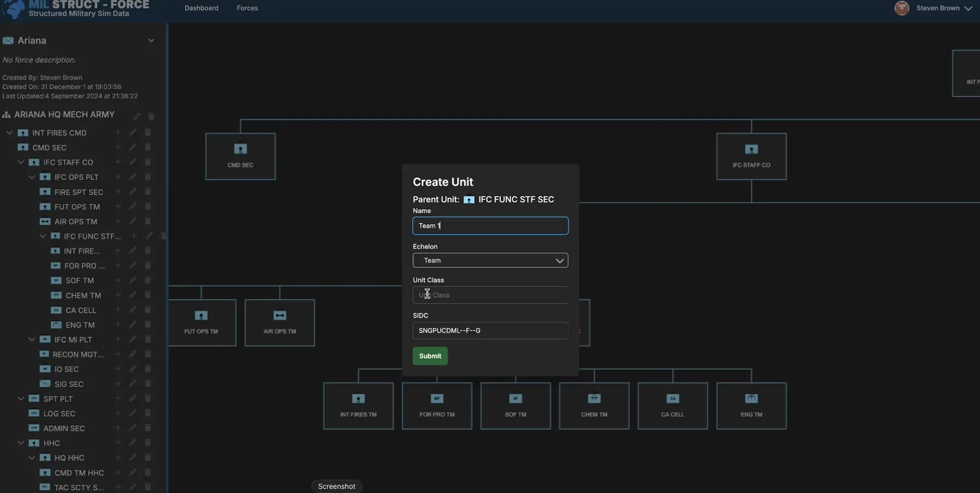Collapse the IFC OPS PLT tree branch
The height and width of the screenshot is (493, 980).
pos(32,177)
